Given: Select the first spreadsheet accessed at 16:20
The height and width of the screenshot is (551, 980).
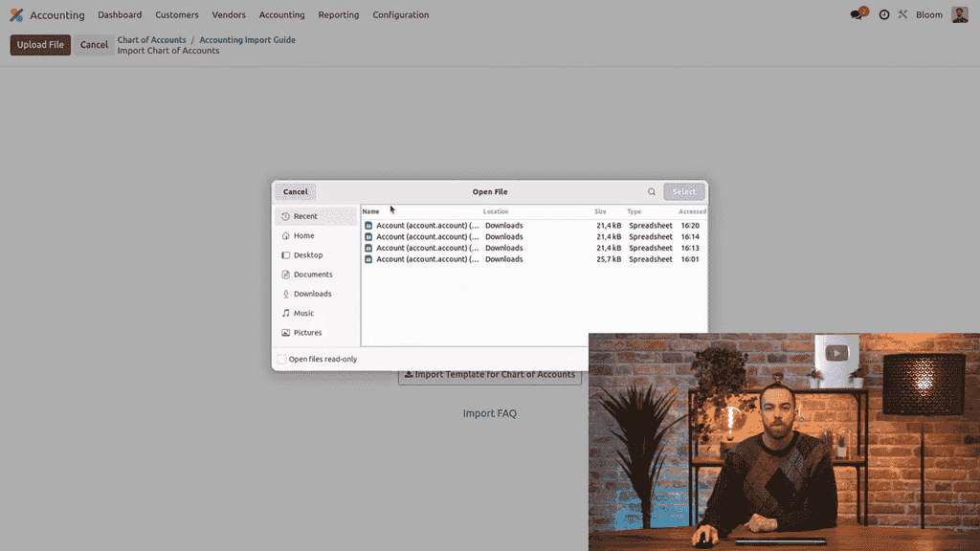Looking at the screenshot, I should (427, 226).
